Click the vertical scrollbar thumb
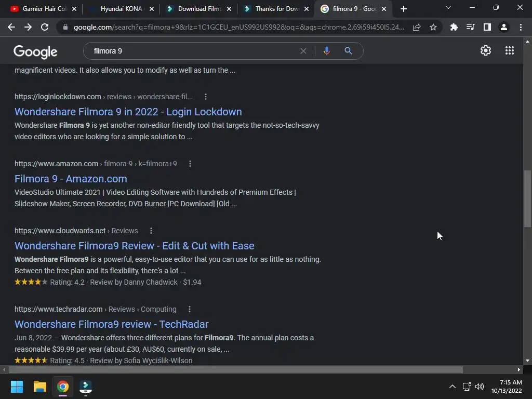The width and height of the screenshot is (532, 399). coord(527,198)
